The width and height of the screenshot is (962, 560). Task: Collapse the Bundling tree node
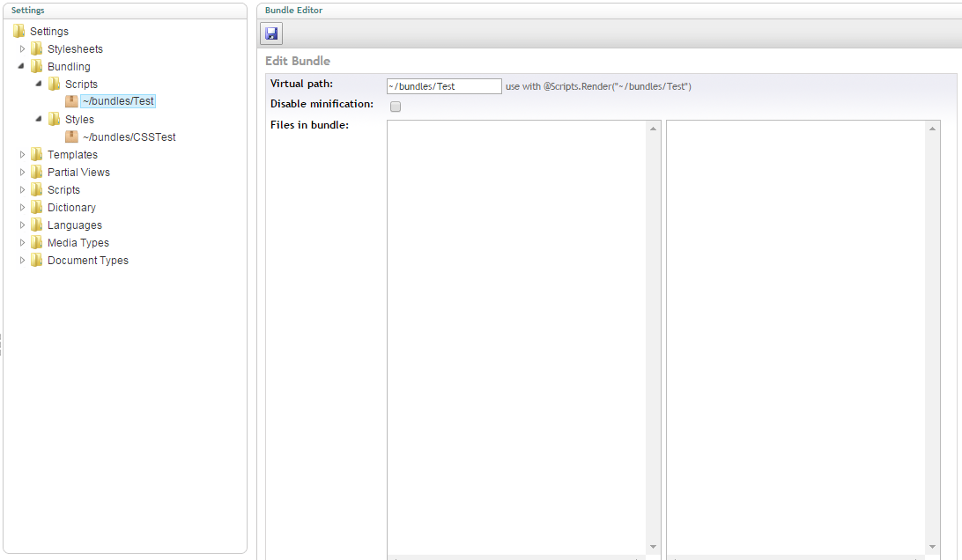(23, 66)
